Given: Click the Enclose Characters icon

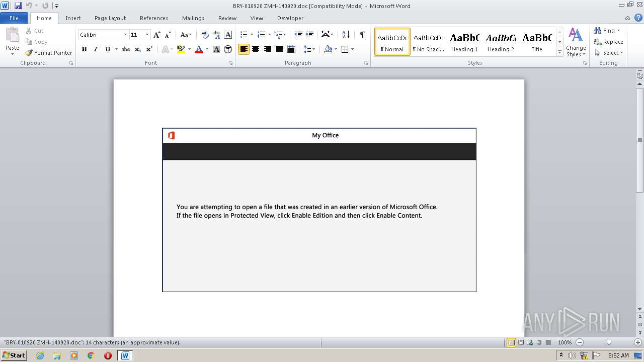Looking at the screenshot, I should (228, 49).
